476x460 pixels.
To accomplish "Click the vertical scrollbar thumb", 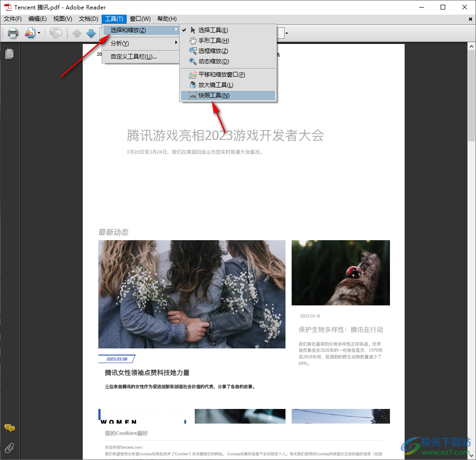I will click(471, 96).
